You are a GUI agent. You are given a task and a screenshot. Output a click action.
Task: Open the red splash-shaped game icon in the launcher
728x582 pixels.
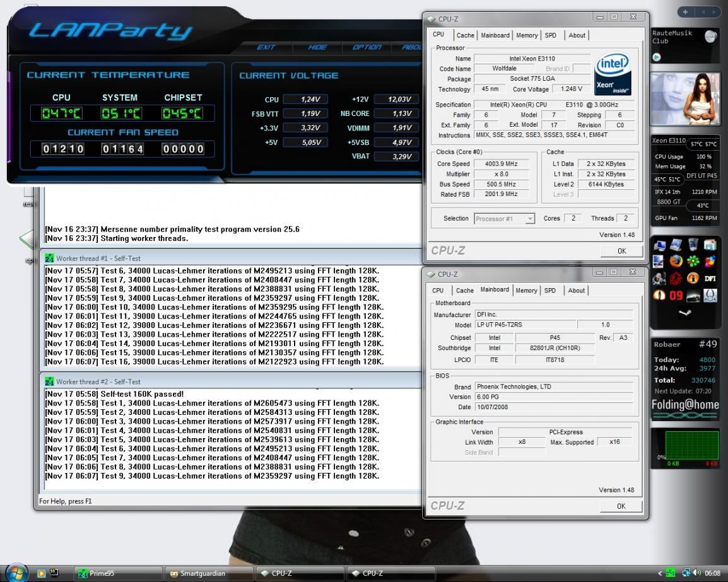point(676,279)
